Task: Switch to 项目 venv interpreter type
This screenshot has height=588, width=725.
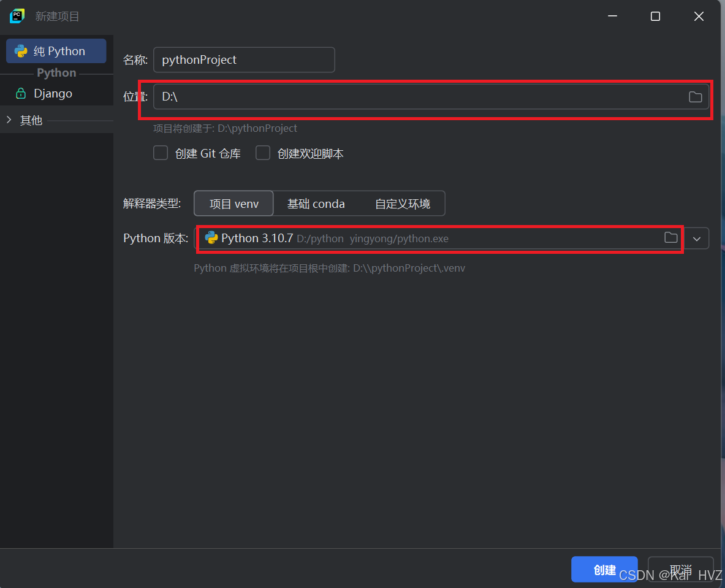Action: [234, 204]
